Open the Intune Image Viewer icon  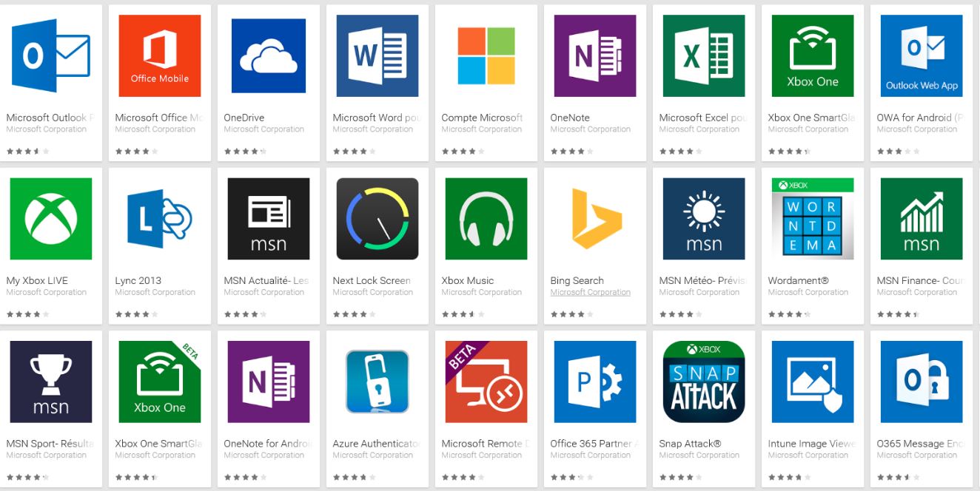pyautogui.click(x=813, y=382)
